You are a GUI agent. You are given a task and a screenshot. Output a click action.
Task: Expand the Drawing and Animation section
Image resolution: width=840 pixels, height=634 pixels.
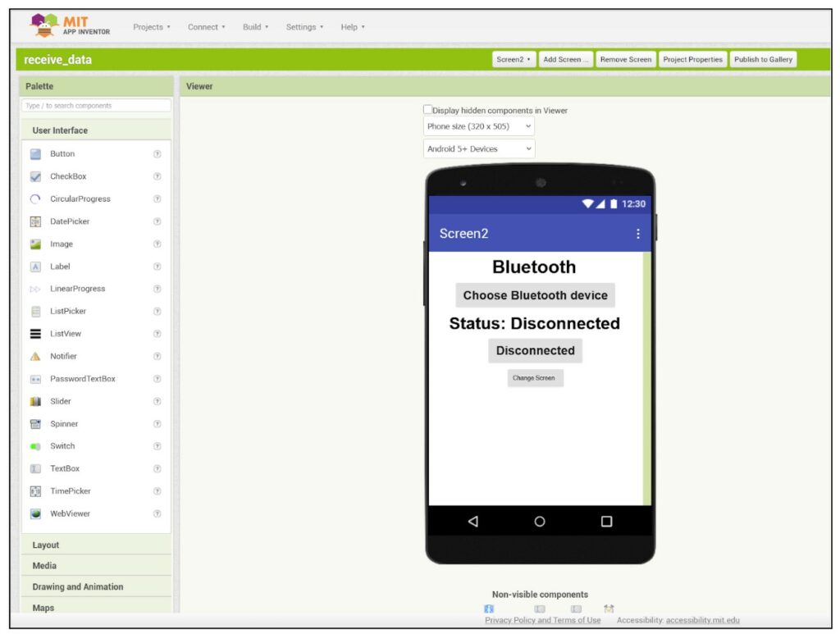[x=97, y=586]
